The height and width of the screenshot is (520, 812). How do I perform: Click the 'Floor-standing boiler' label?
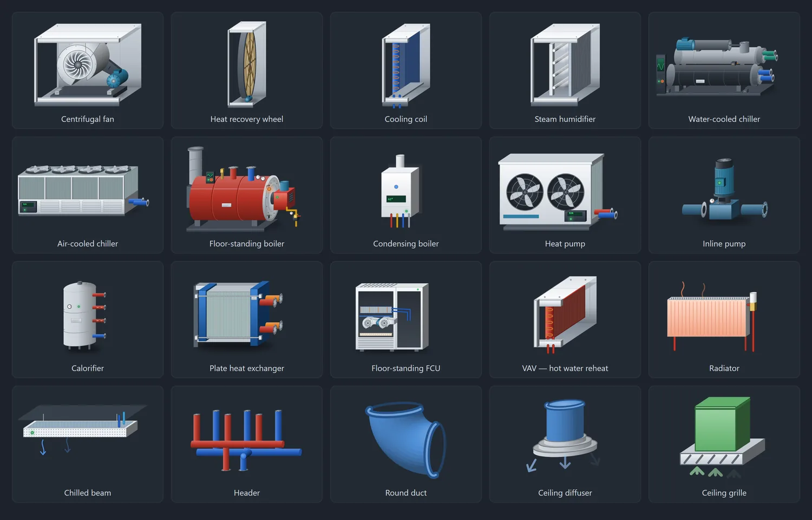(x=247, y=244)
